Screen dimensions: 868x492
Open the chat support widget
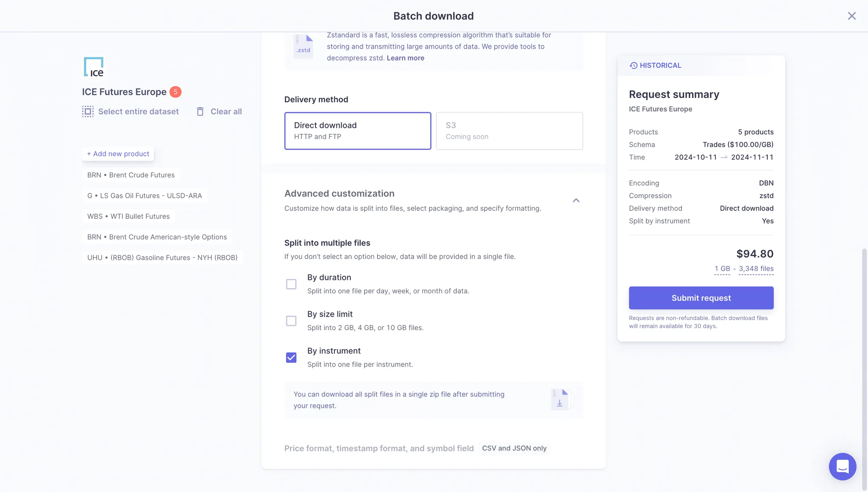tap(843, 467)
